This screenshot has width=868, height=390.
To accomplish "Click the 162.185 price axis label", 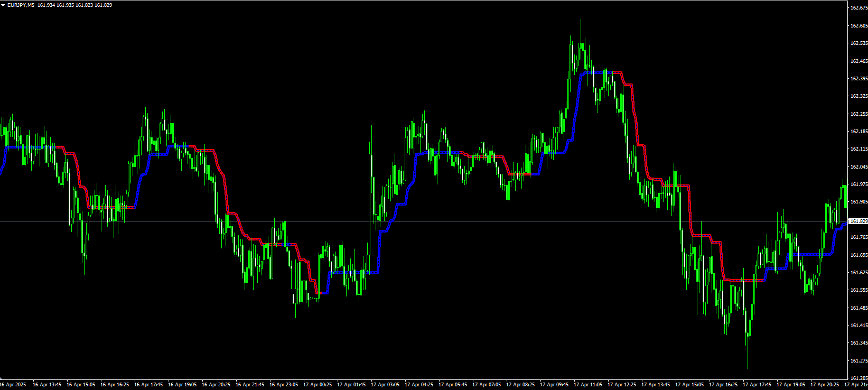I will tap(858, 131).
